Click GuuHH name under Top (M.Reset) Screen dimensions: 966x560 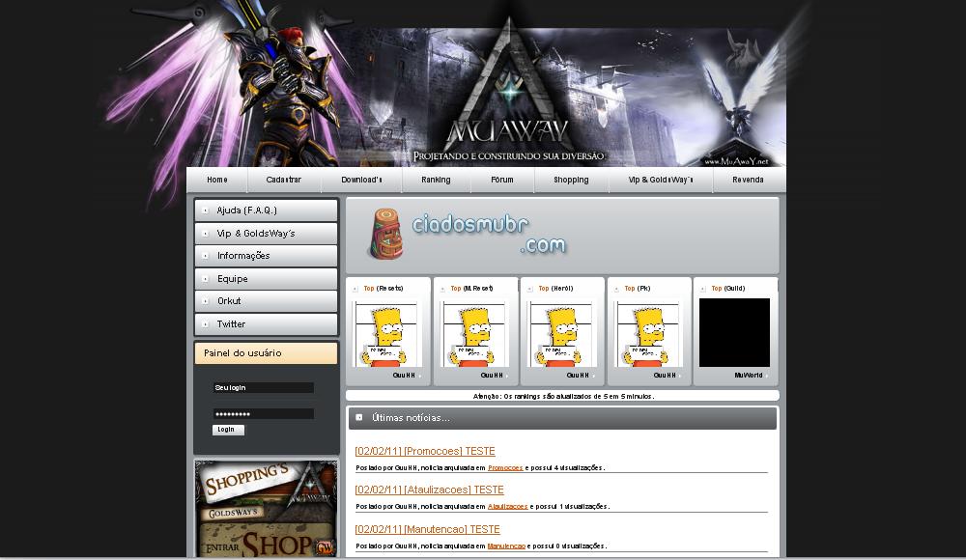point(492,376)
